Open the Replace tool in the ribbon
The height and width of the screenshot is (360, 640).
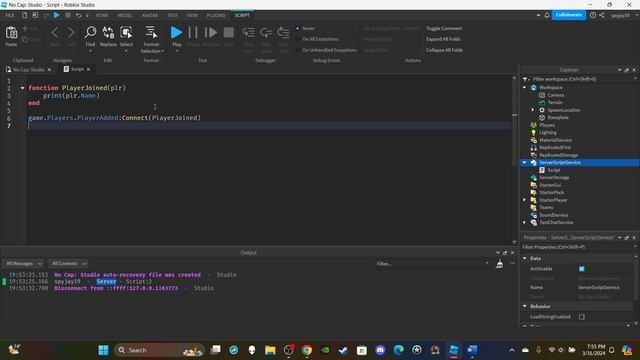[108, 33]
